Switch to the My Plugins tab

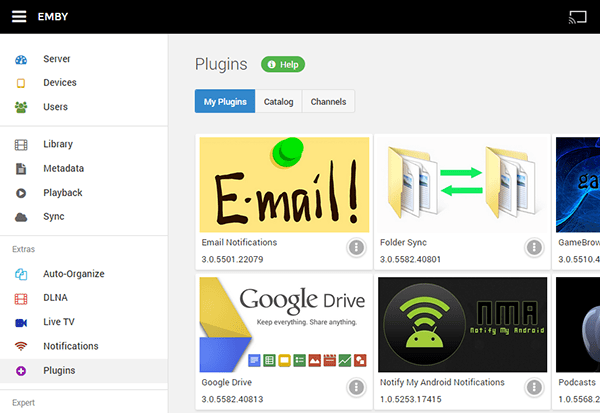point(225,101)
